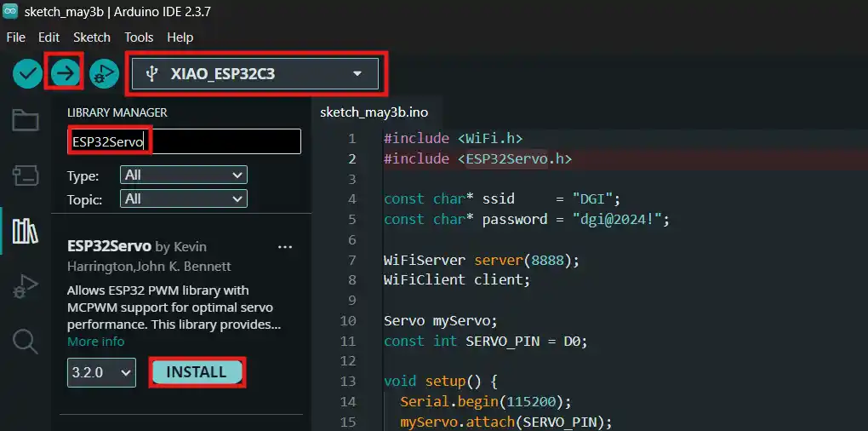Select the Library Manager books icon

click(26, 231)
